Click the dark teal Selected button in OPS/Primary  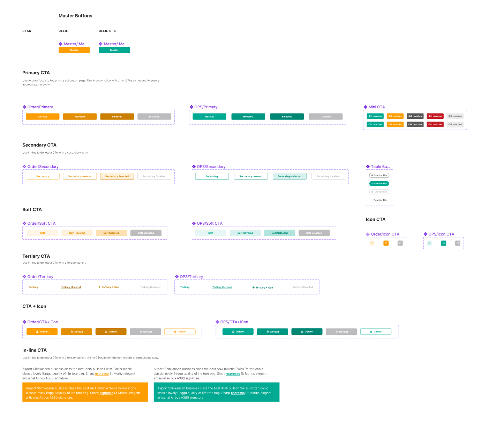tap(287, 117)
